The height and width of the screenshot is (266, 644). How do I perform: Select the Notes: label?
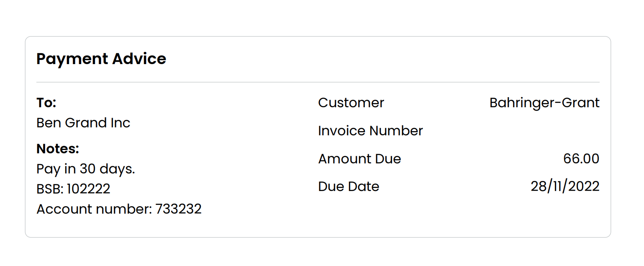[x=58, y=149]
